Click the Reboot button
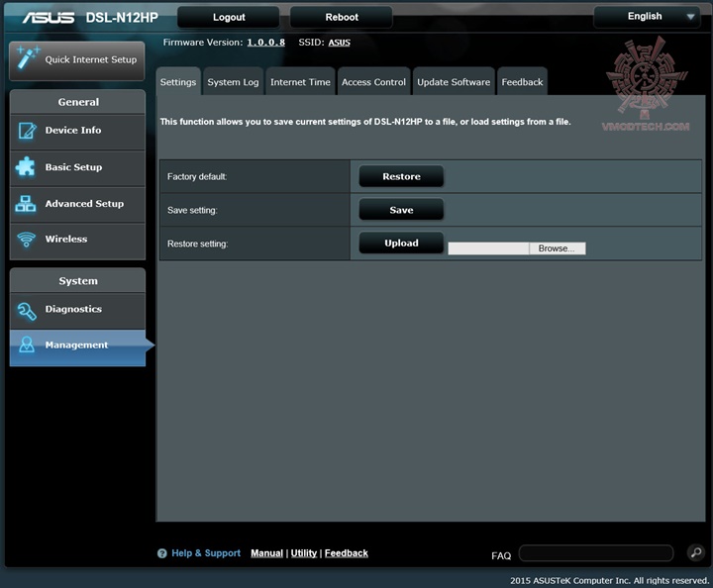The image size is (713, 588). pyautogui.click(x=342, y=17)
